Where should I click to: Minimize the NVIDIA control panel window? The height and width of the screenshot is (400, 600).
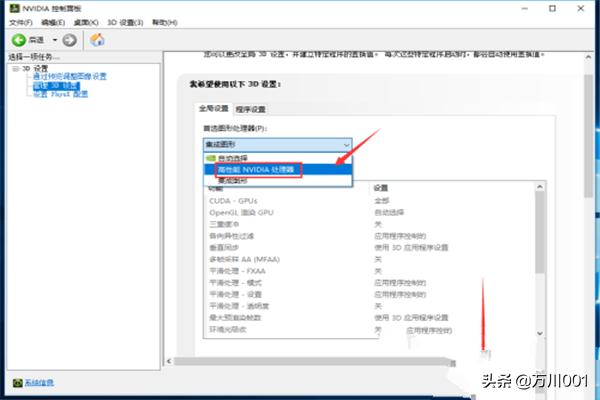(525, 8)
